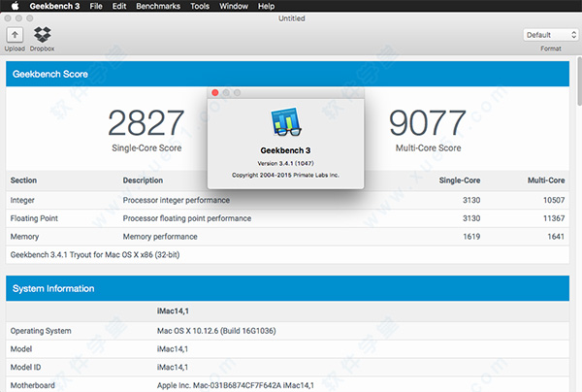
Task: Click the Motherboard value Apple Inc. Mac-031B6874CF7F642A
Action: click(x=236, y=385)
